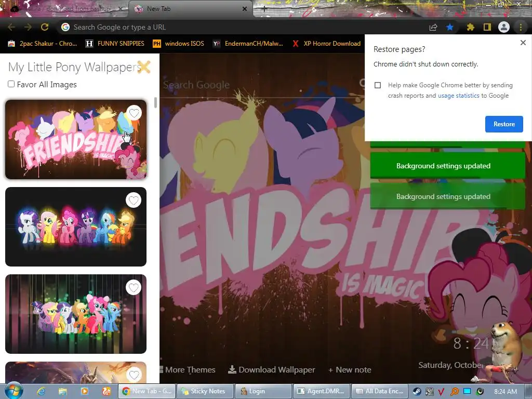Click the red V tray icon

tap(442, 392)
